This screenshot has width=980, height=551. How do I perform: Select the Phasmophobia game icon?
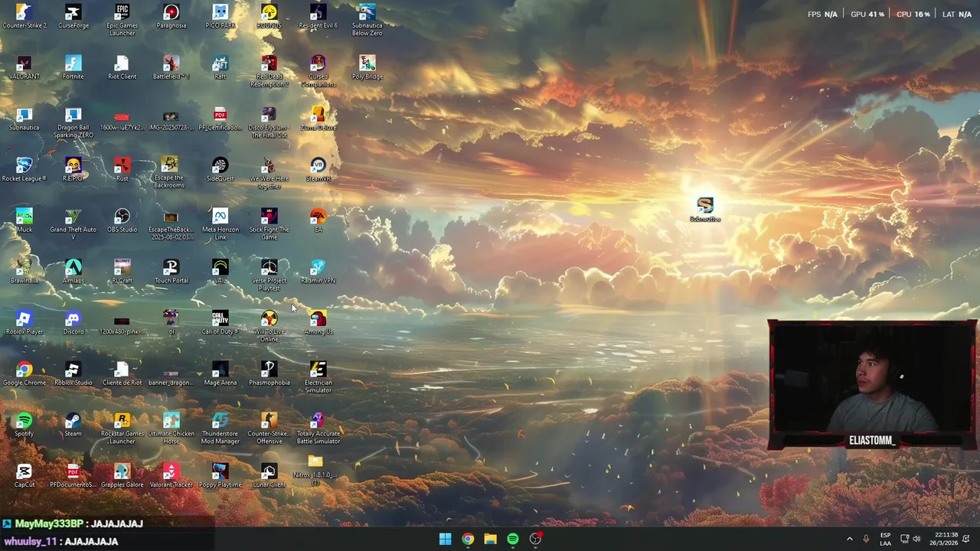269,374
